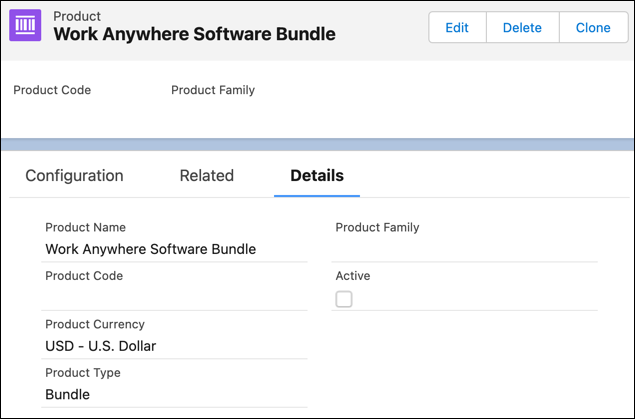Viewport: 635px width, 419px height.
Task: Click the Bundle product type value
Action: point(67,394)
